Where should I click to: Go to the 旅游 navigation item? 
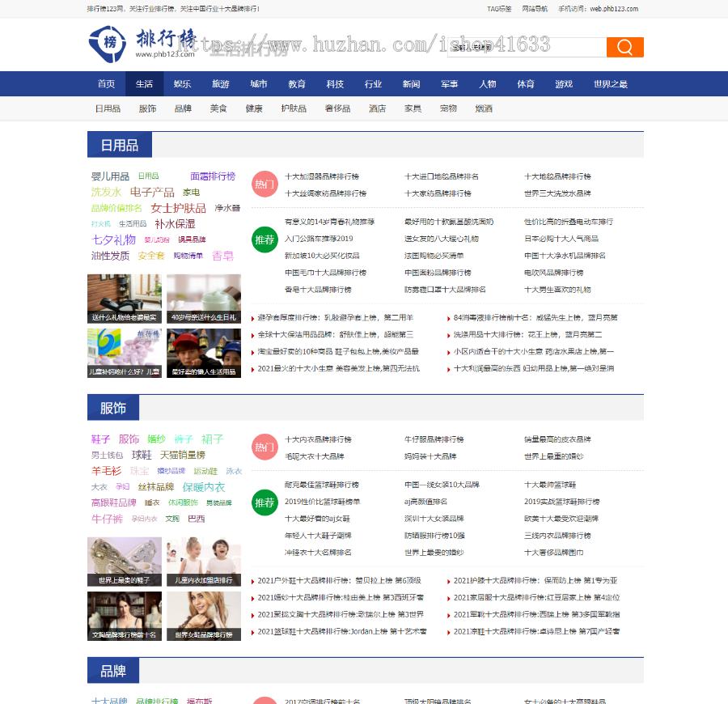tap(221, 84)
